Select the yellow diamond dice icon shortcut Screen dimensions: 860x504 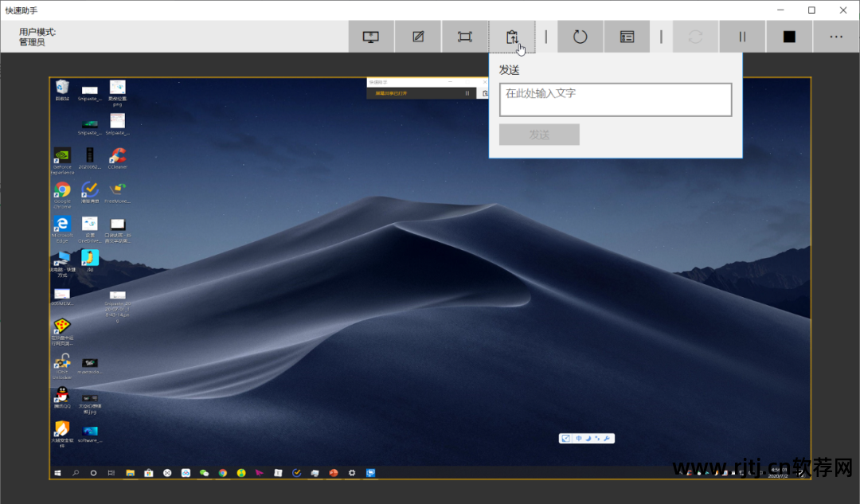coord(62,332)
